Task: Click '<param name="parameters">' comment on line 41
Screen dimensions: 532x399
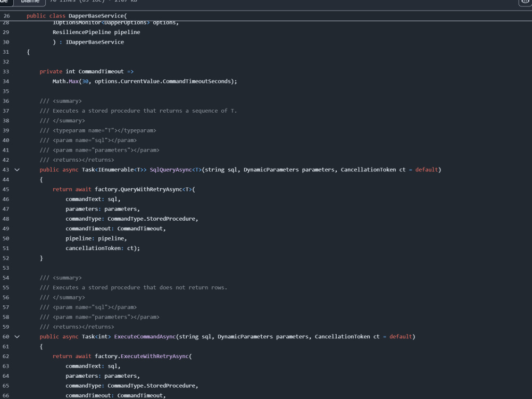Action: pos(93,151)
